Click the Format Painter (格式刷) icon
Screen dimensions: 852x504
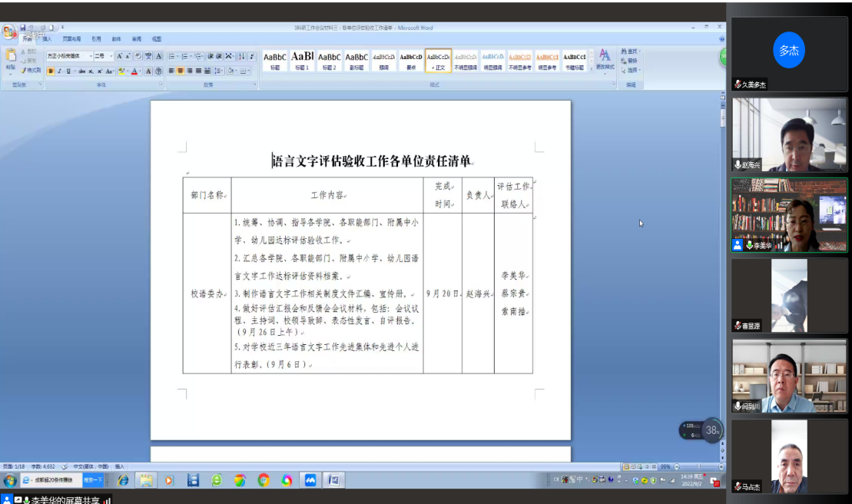31,70
